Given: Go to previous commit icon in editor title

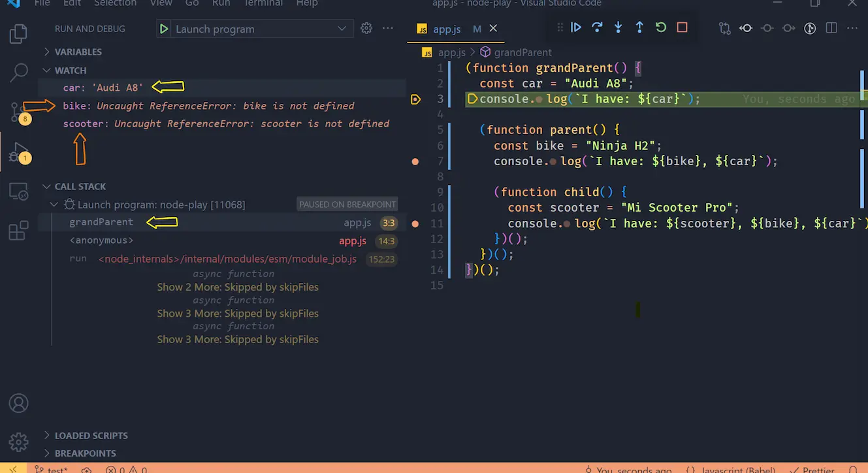Looking at the screenshot, I should [746, 29].
